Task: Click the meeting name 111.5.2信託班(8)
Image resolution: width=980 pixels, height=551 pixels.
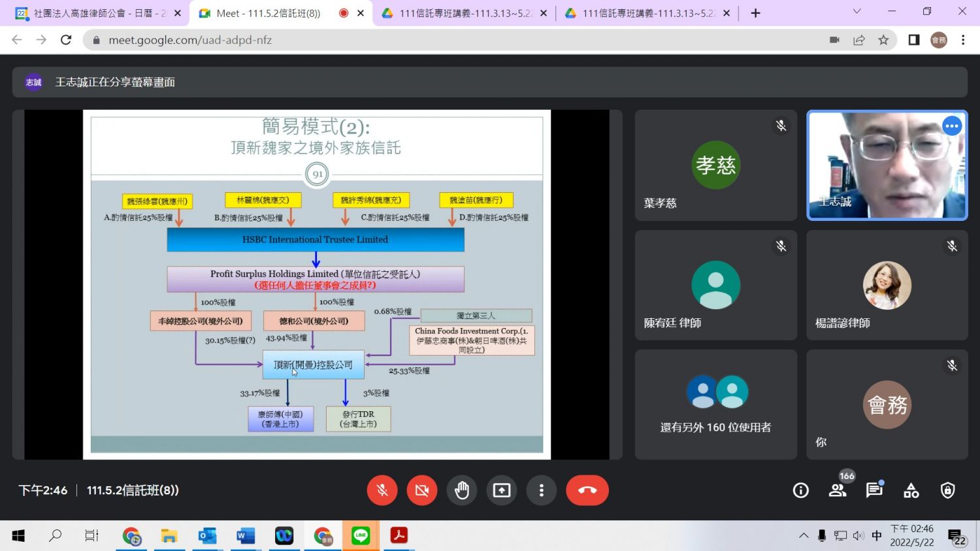Action: 133,490
